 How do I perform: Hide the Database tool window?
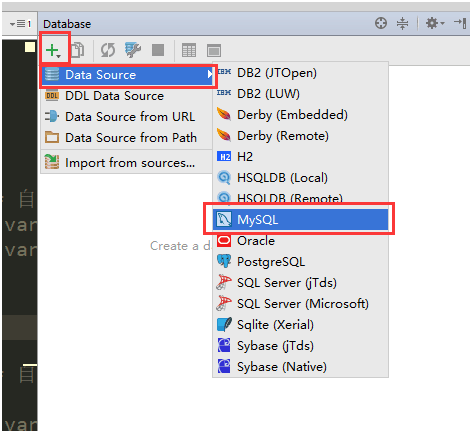[x=460, y=23]
